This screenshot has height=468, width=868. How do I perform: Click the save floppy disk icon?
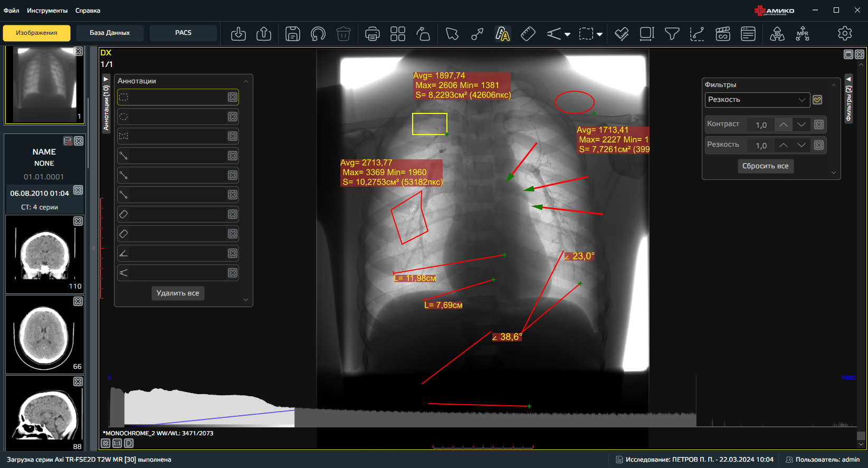click(293, 34)
